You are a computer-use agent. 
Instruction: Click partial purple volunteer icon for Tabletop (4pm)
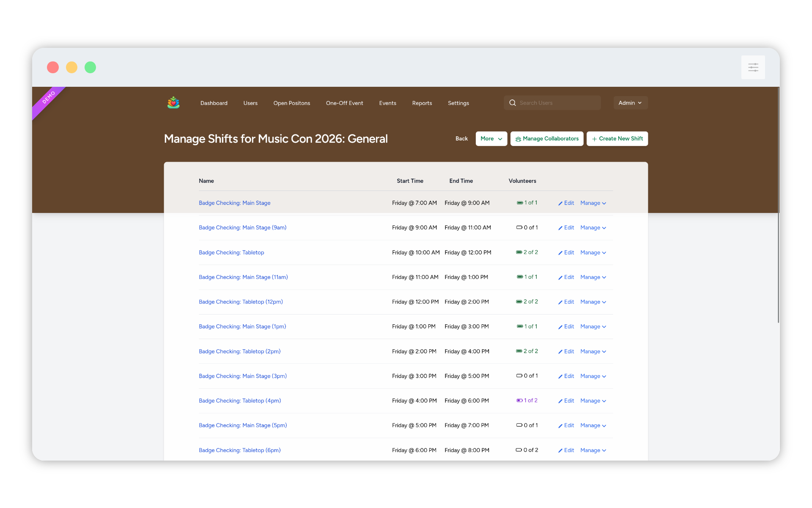[519, 400]
